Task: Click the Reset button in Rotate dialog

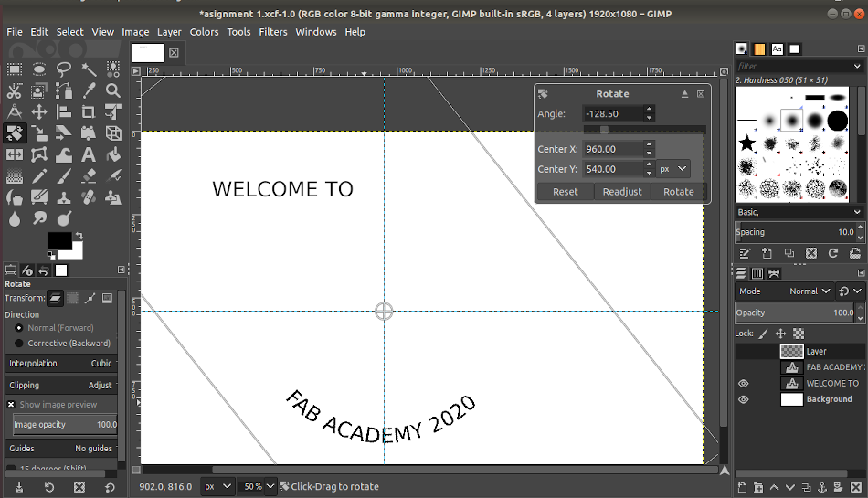Action: point(566,192)
